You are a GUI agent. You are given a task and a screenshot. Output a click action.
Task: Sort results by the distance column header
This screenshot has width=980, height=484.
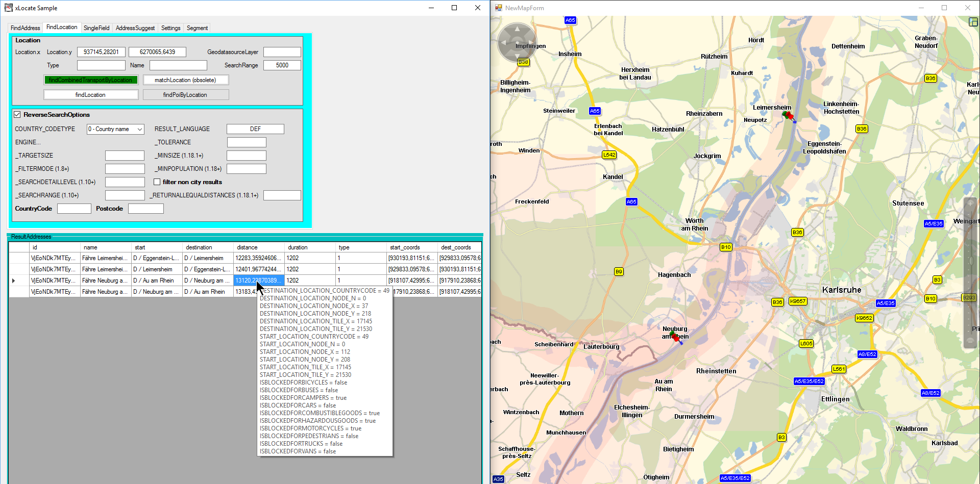[259, 247]
